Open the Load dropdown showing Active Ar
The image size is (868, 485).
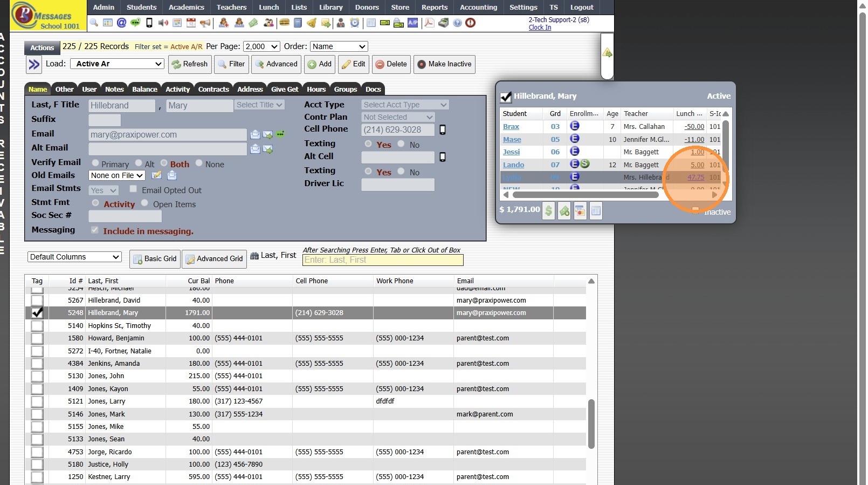pyautogui.click(x=117, y=64)
